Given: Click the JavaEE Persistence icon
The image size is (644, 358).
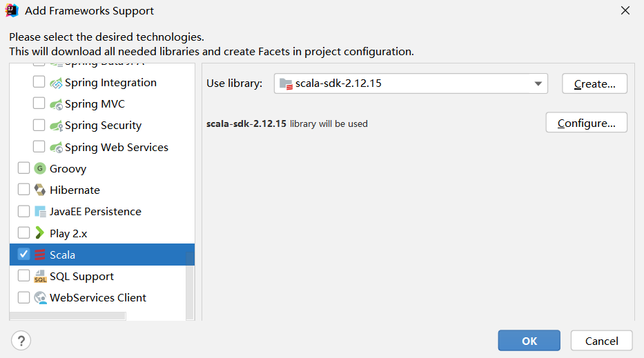Looking at the screenshot, I should click(x=40, y=212).
